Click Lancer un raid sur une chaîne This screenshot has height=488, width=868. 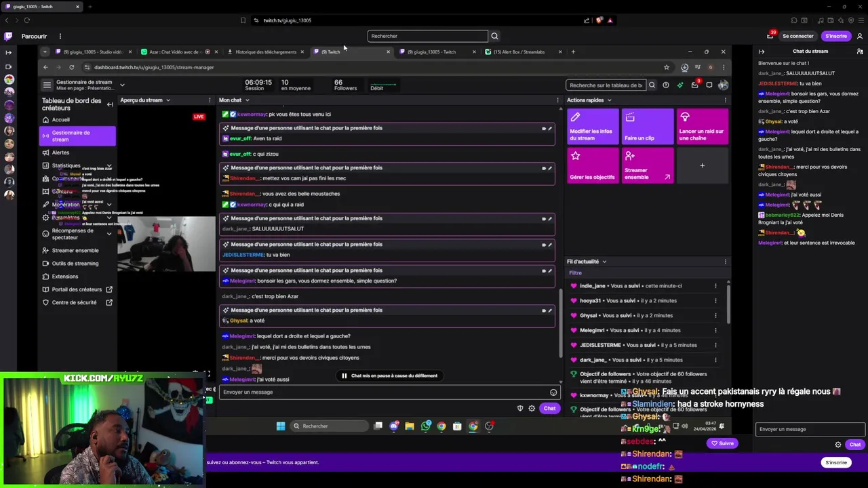(703, 127)
